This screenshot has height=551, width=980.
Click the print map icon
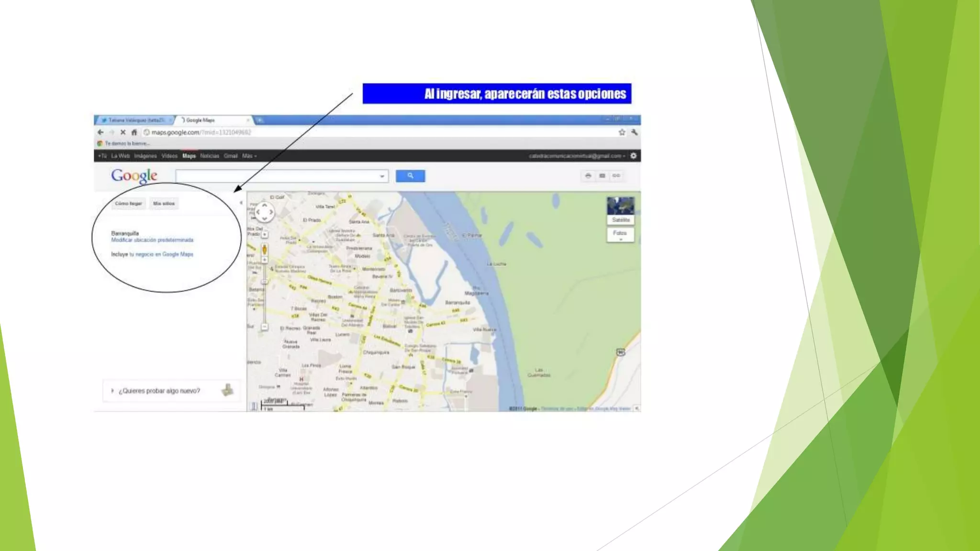588,176
